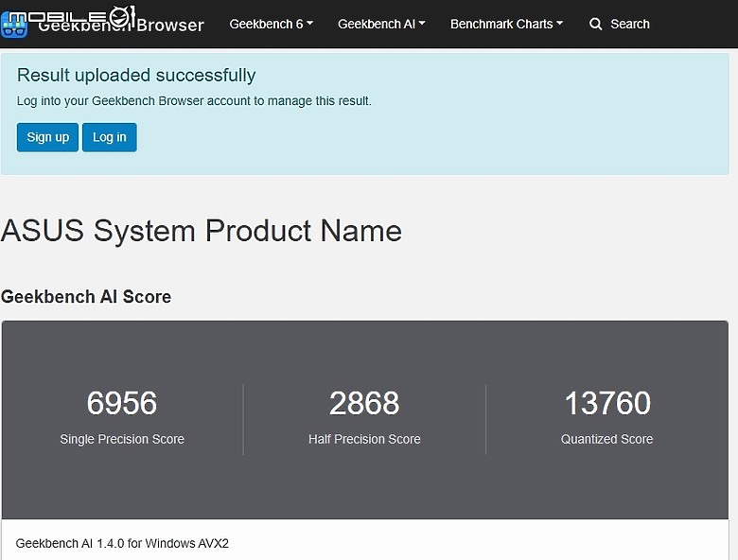738x560 pixels.
Task: Click the Geekbench AI Score heading
Action: [x=86, y=297]
